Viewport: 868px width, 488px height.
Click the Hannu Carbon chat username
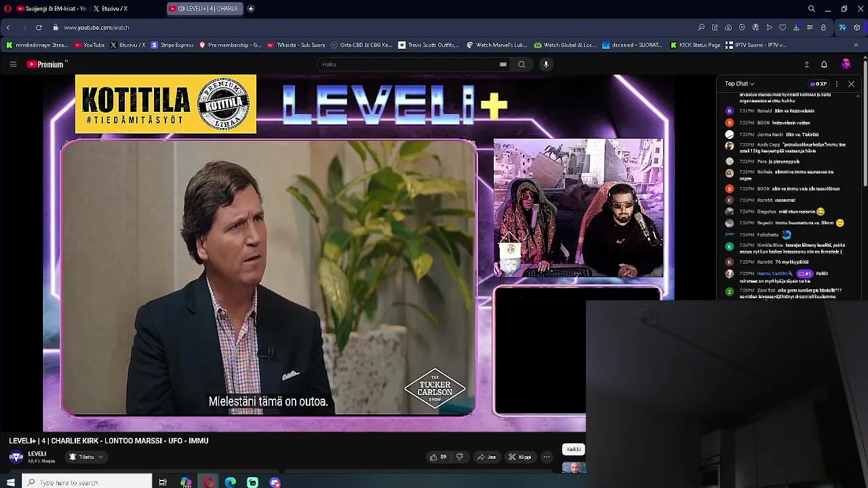(772, 274)
